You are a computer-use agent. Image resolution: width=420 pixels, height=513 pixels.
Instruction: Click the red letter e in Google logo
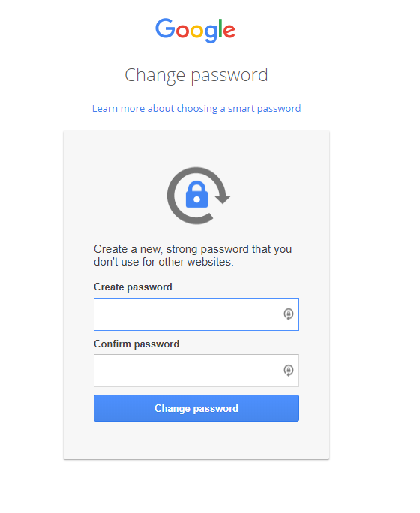[229, 31]
